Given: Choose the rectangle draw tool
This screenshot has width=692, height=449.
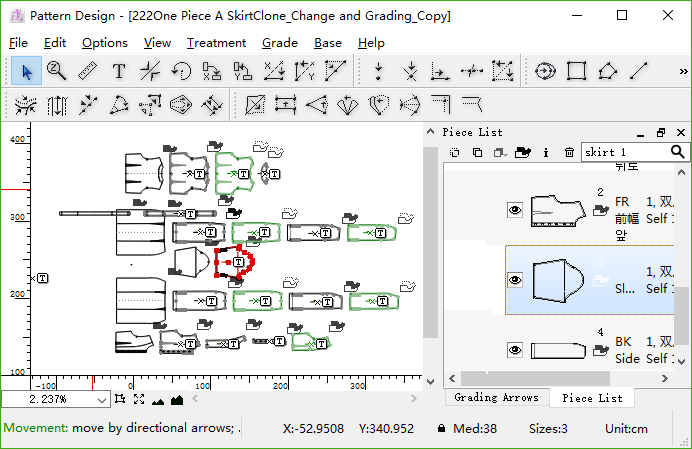Looking at the screenshot, I should point(576,71).
